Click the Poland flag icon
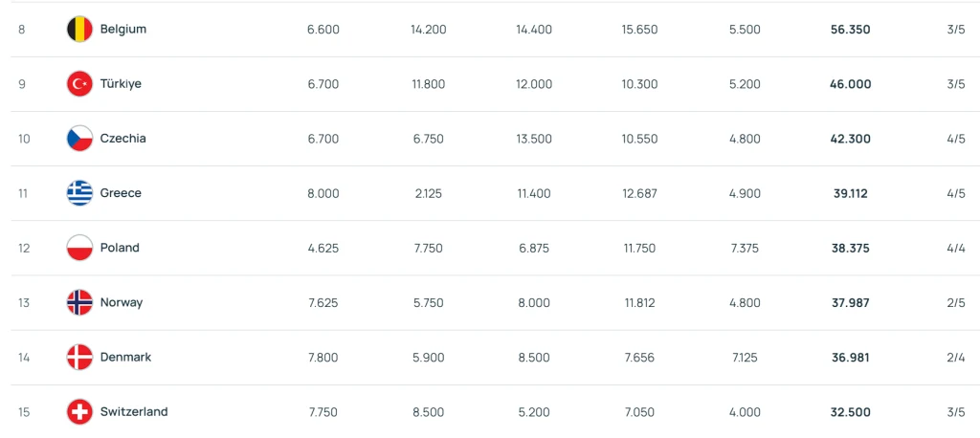This screenshot has height=438, width=980. pyautogui.click(x=79, y=248)
